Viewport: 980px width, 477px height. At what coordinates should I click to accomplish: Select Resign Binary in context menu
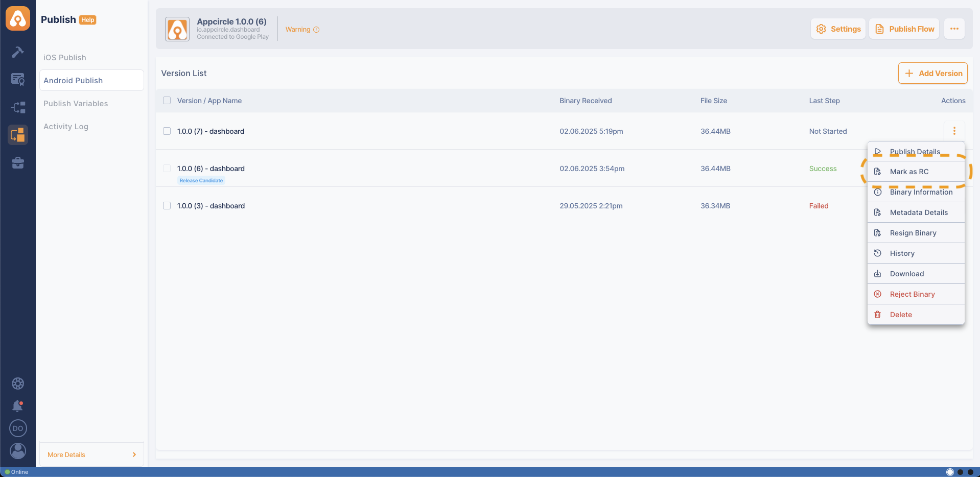pyautogui.click(x=913, y=233)
